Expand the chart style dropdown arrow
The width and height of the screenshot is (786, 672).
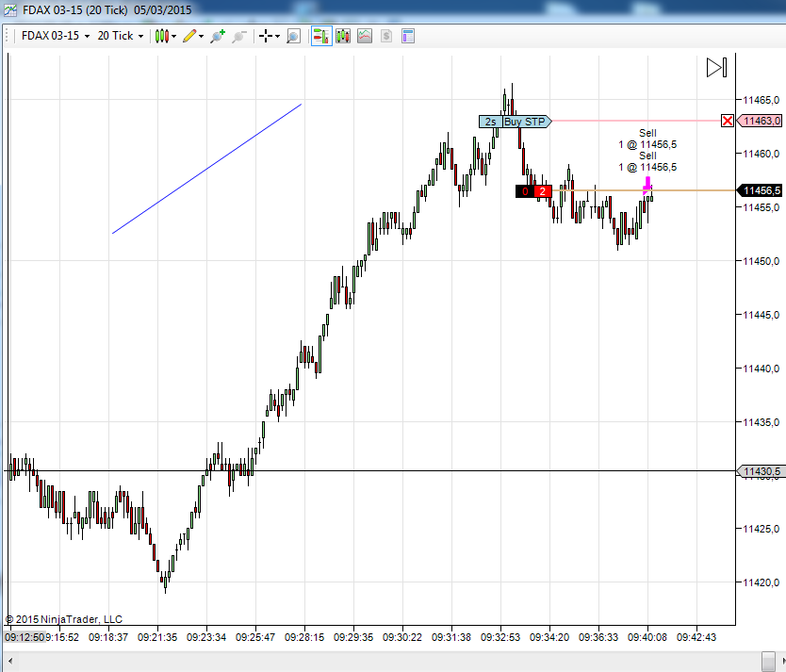click(x=174, y=36)
